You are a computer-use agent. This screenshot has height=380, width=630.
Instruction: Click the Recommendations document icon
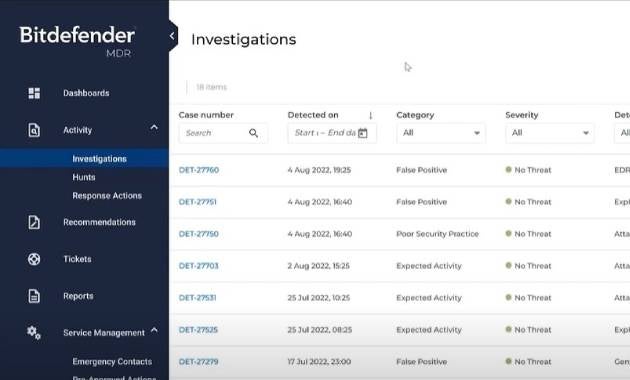point(34,222)
